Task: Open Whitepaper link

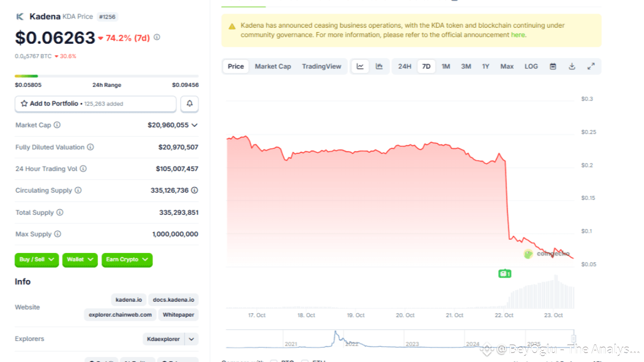Action: coord(179,315)
